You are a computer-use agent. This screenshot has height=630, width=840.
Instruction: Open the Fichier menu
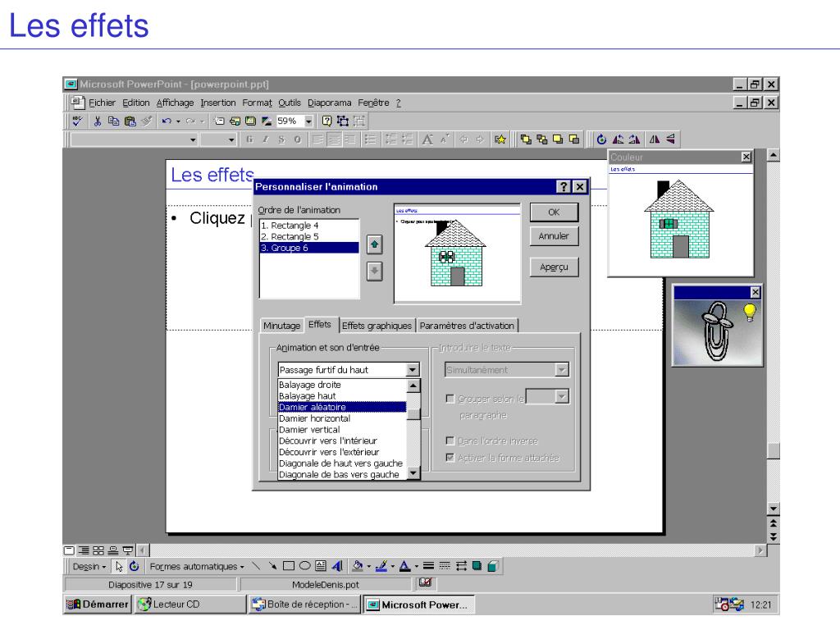point(102,103)
